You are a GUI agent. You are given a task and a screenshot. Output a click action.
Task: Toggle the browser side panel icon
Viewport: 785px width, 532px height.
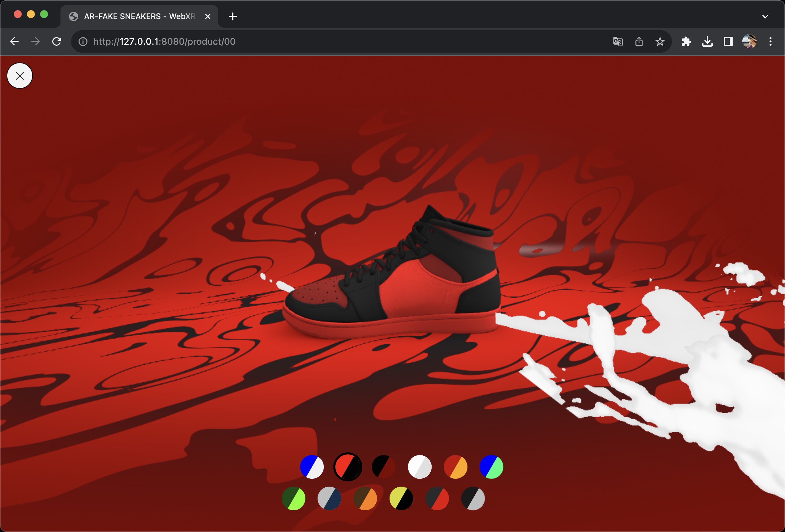[728, 41]
